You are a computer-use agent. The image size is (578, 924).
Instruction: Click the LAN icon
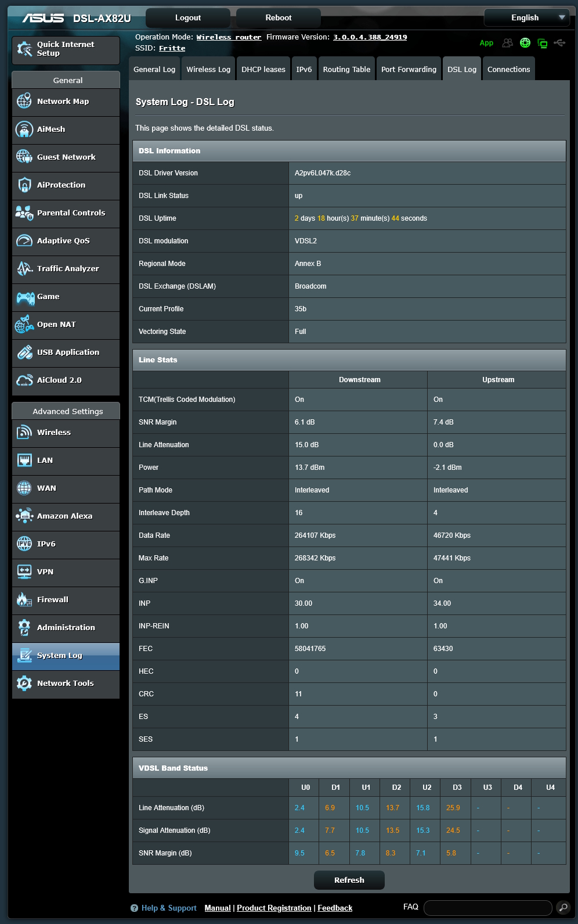coord(24,460)
